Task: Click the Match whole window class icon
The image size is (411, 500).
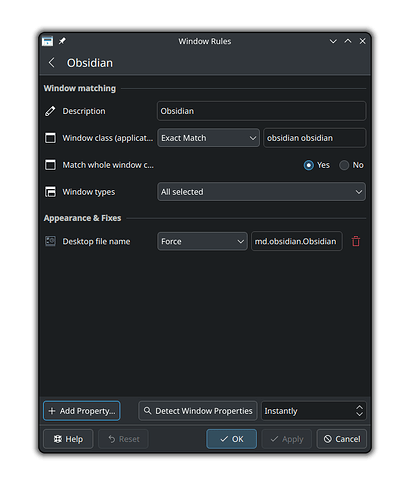Action: (50, 165)
